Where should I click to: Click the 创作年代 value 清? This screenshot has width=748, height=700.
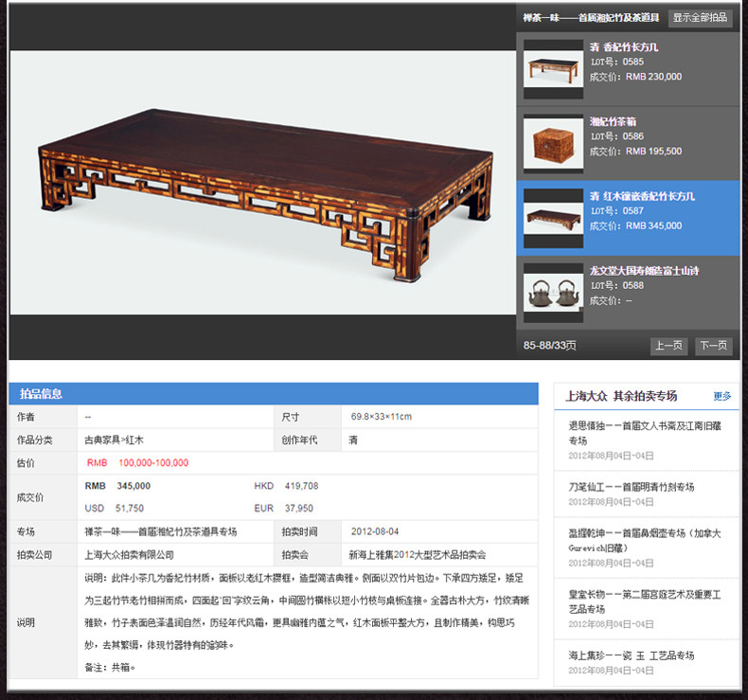(x=353, y=440)
